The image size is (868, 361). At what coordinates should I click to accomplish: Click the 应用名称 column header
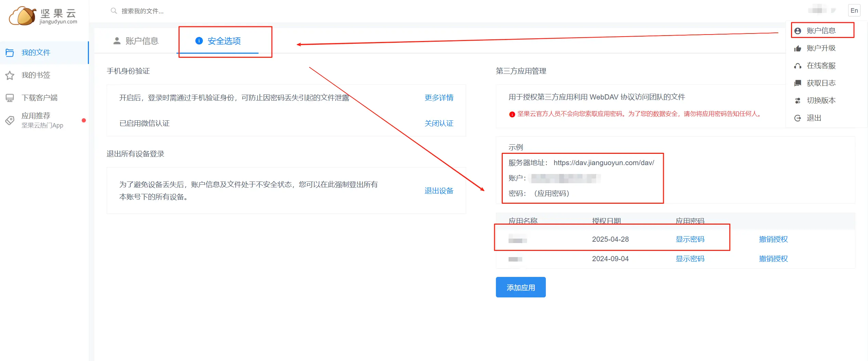pyautogui.click(x=523, y=221)
